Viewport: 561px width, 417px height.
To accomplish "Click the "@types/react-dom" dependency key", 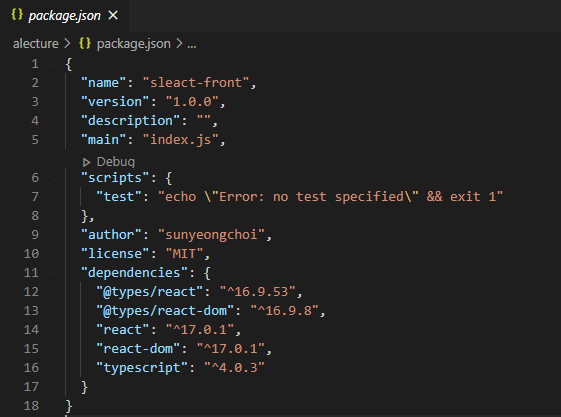I will (x=165, y=311).
